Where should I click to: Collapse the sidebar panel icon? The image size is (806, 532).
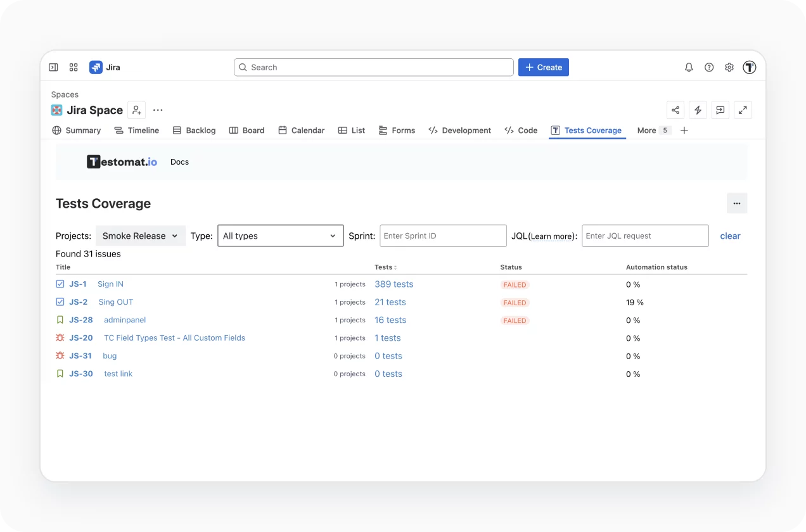54,67
